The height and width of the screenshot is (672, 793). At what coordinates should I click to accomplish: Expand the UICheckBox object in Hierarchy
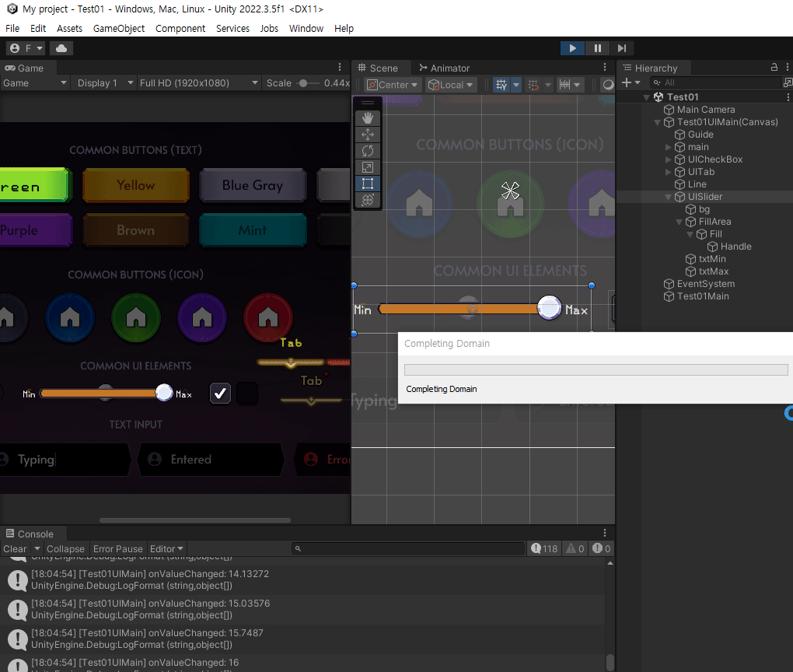point(668,159)
